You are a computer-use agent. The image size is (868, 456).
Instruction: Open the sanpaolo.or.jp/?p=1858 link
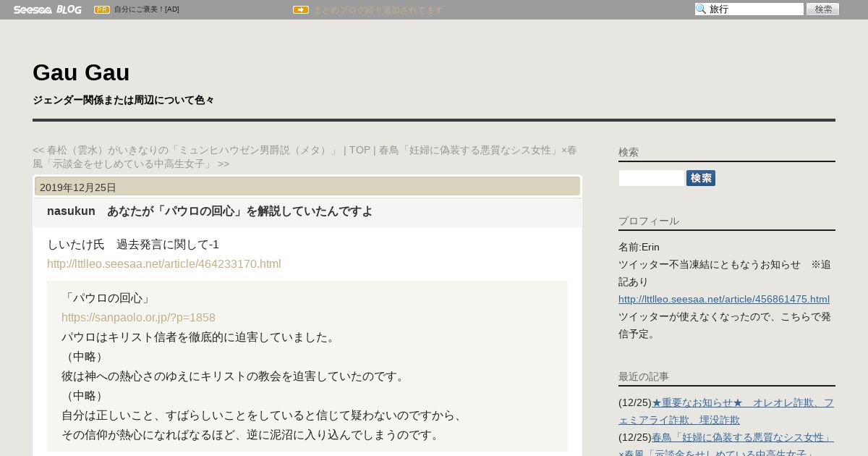tap(138, 318)
